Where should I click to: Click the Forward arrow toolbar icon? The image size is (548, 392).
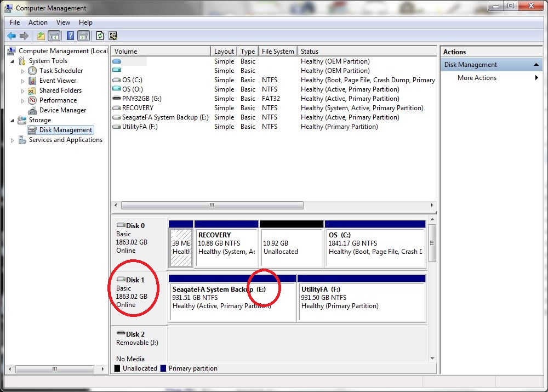(24, 36)
